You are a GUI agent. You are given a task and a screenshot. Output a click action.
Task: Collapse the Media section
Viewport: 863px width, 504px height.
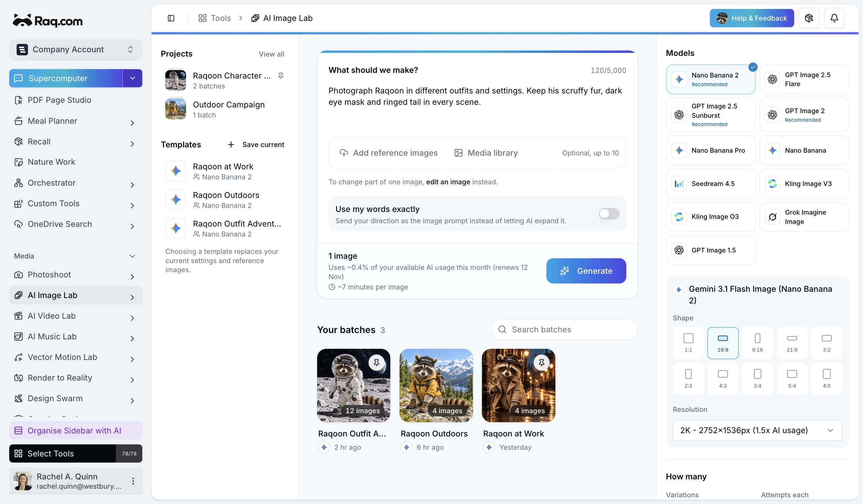[x=132, y=256]
